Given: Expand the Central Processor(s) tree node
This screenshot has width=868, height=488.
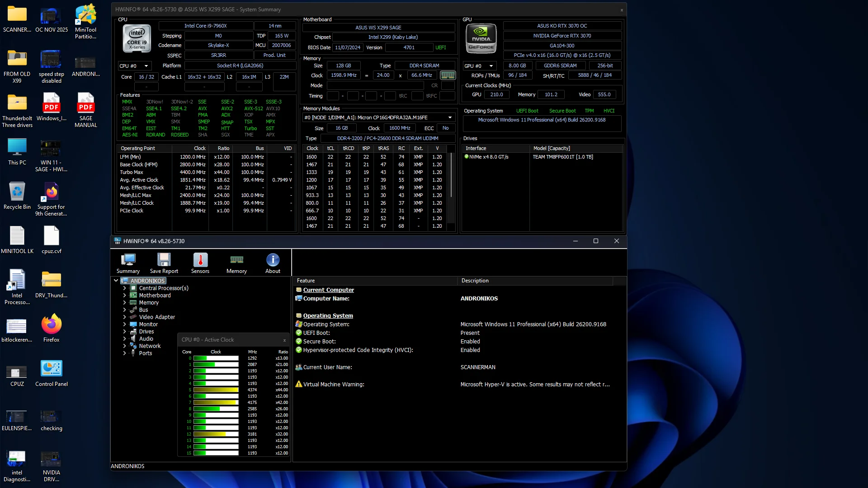Looking at the screenshot, I should (x=124, y=288).
